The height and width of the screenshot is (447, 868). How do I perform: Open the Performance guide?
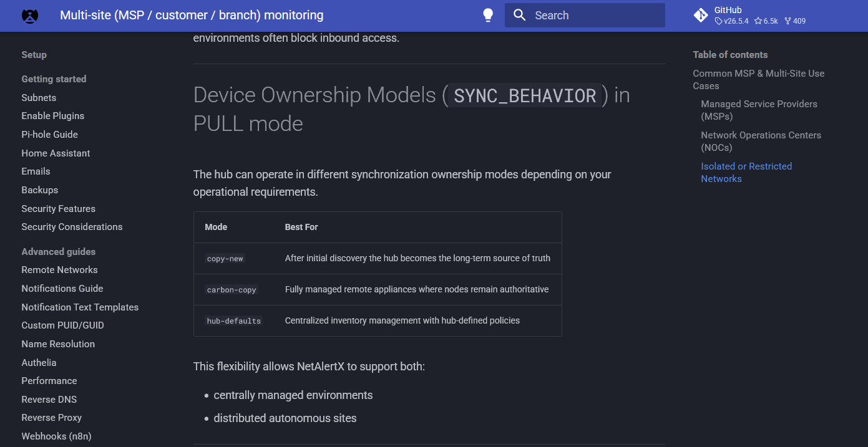pos(49,381)
